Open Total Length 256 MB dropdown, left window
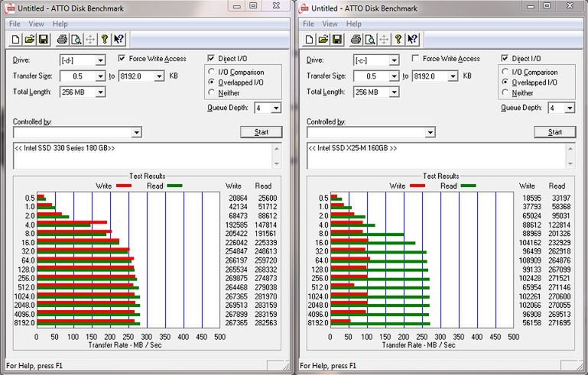The image size is (588, 375). [100, 92]
